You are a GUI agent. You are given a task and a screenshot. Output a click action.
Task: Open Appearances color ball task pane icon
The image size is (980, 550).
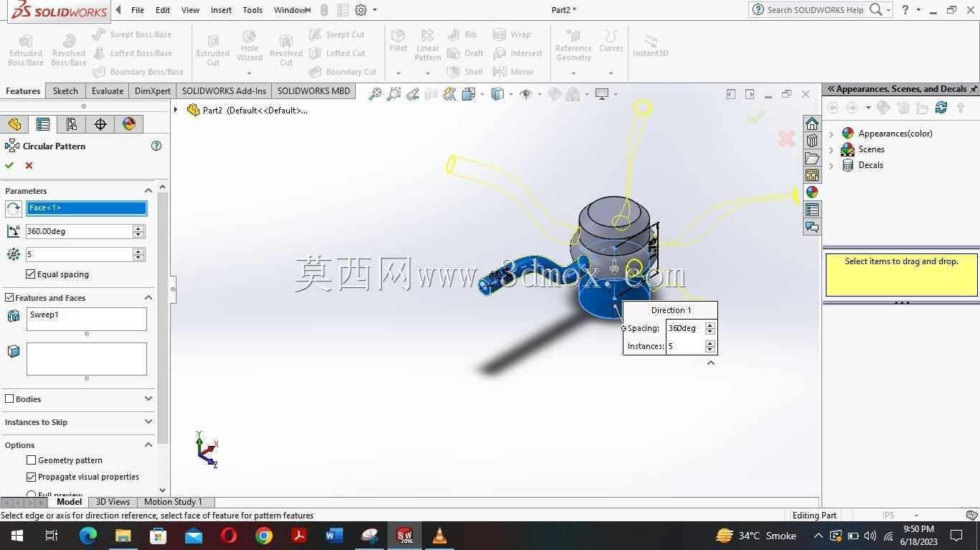point(812,192)
